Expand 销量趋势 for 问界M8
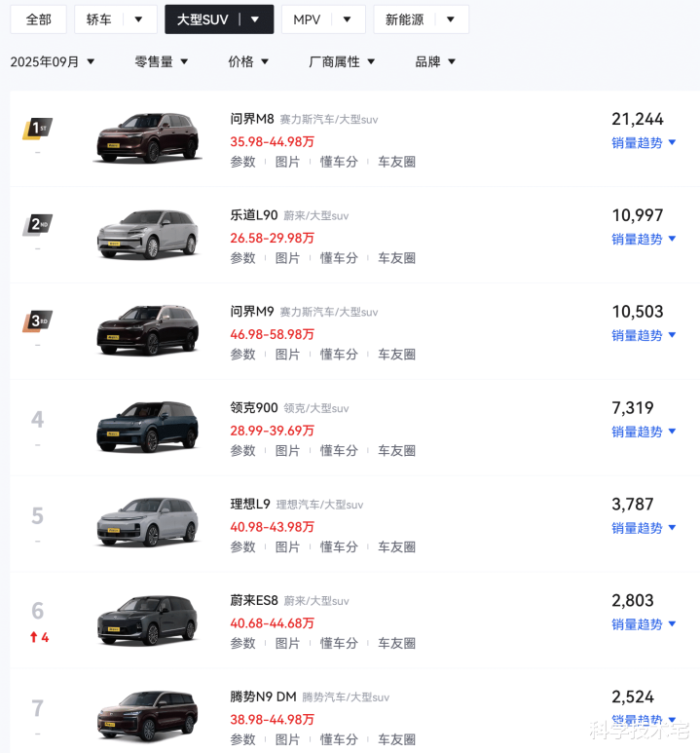 tap(644, 142)
